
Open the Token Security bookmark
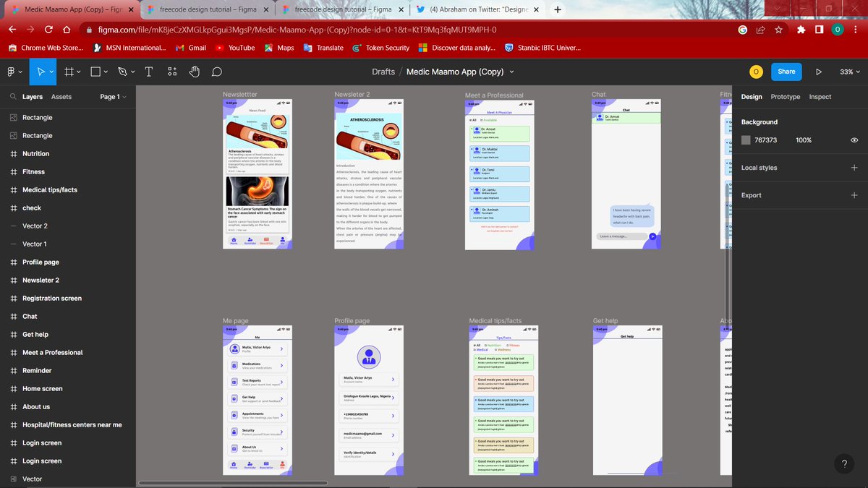pos(381,48)
